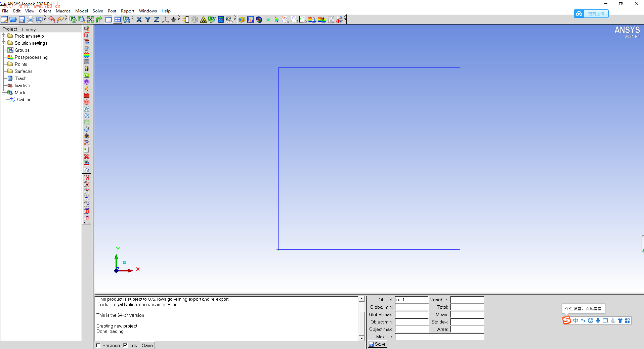Screen dimensions: 644x349
Task: Create a blower object
Action: (87, 116)
